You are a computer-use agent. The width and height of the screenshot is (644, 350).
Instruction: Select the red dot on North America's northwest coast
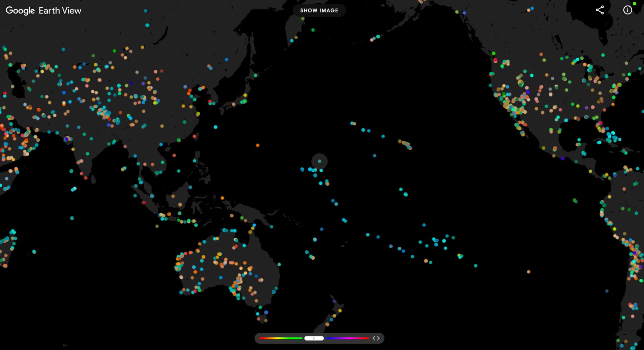tap(495, 60)
